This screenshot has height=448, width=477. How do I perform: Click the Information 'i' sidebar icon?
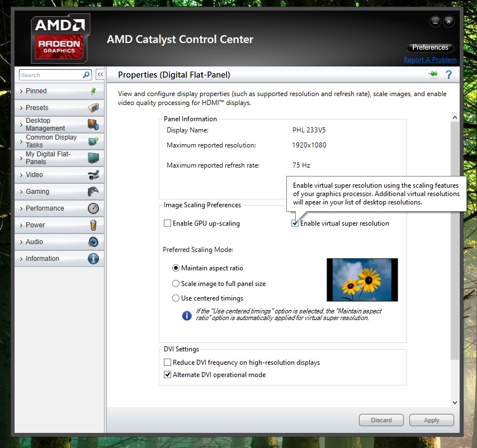pyautogui.click(x=93, y=258)
